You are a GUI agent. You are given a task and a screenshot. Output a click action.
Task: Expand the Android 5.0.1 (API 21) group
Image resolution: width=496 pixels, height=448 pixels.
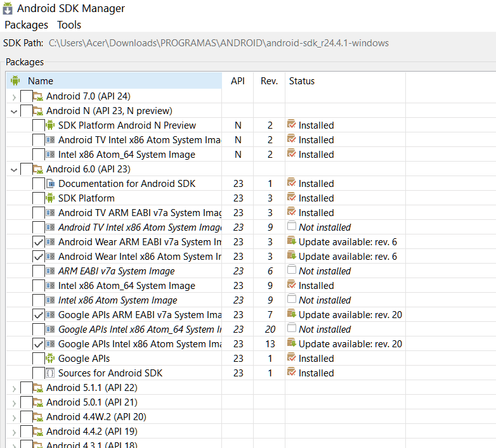click(14, 403)
